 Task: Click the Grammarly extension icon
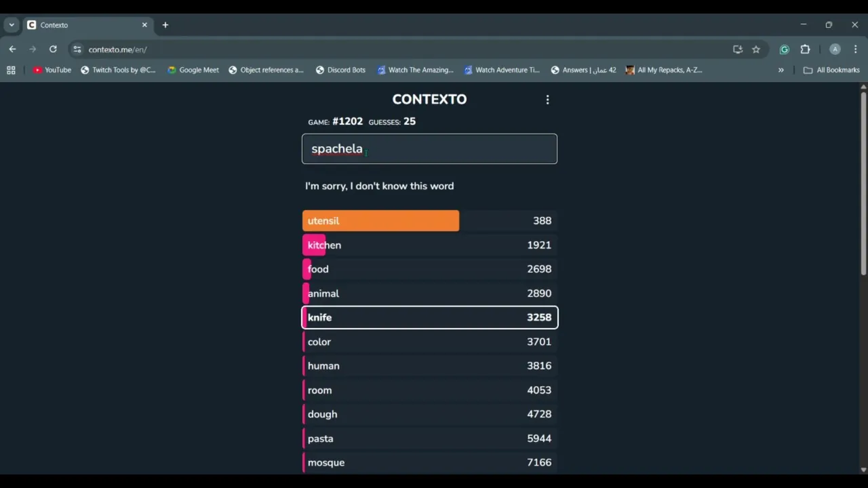[785, 49]
